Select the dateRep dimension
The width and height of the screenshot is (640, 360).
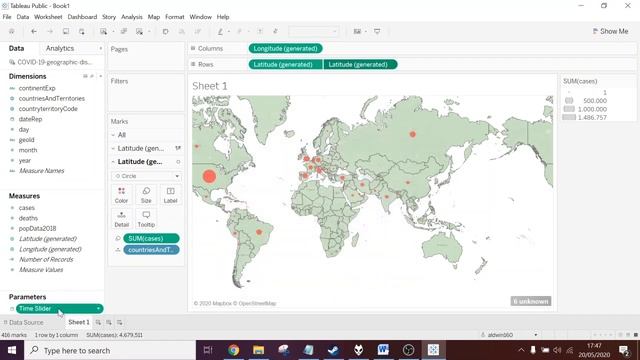tap(30, 119)
